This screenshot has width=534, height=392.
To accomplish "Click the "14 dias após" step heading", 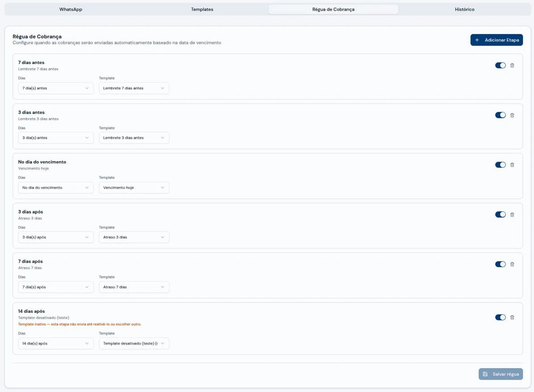I will (x=31, y=311).
